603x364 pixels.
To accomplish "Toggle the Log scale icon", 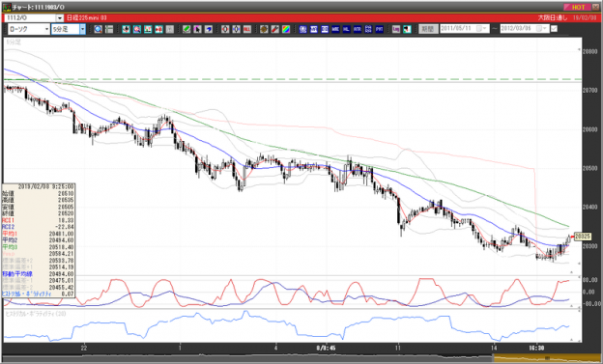I will click(x=396, y=29).
